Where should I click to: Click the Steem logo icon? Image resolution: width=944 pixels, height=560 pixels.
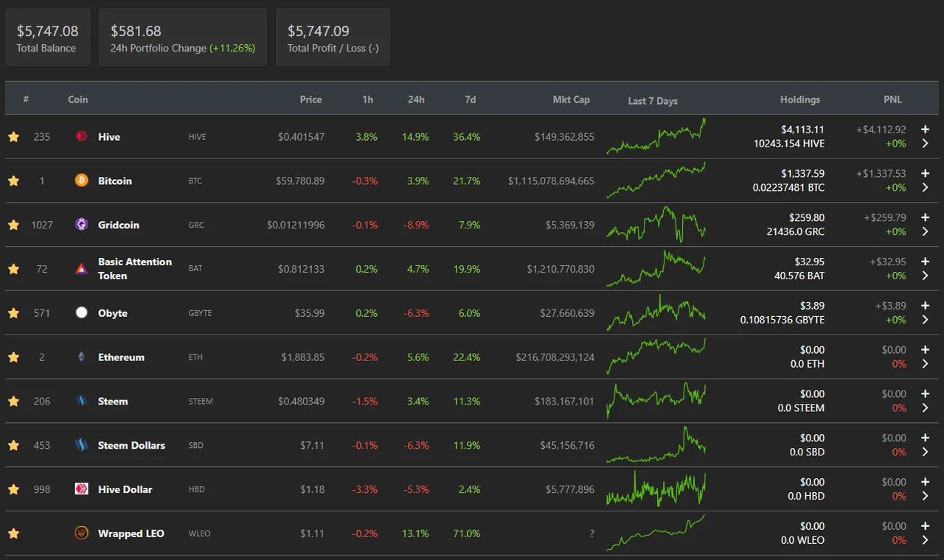(x=82, y=401)
